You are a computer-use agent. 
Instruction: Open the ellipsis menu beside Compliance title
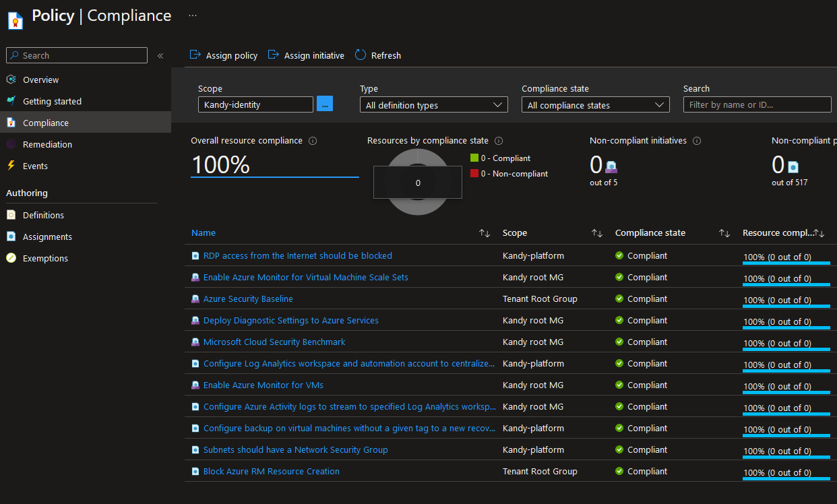pyautogui.click(x=193, y=15)
